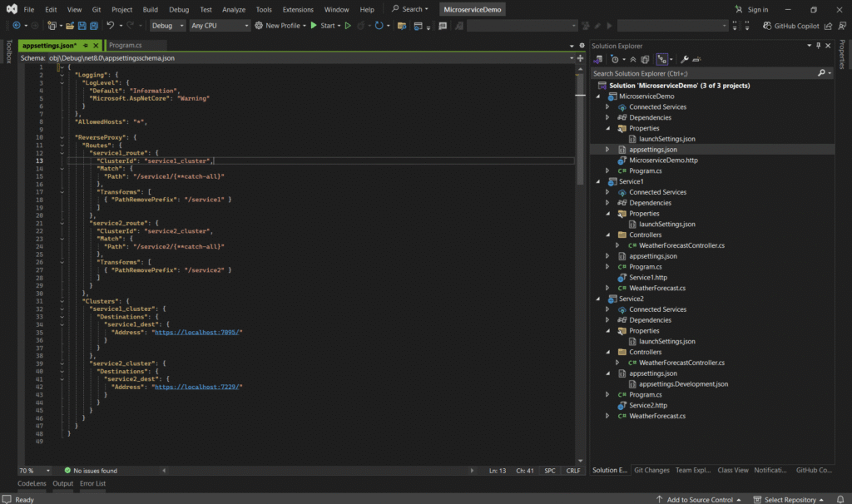Open the Build menu
Image resolution: width=852 pixels, height=504 pixels.
pos(150,9)
